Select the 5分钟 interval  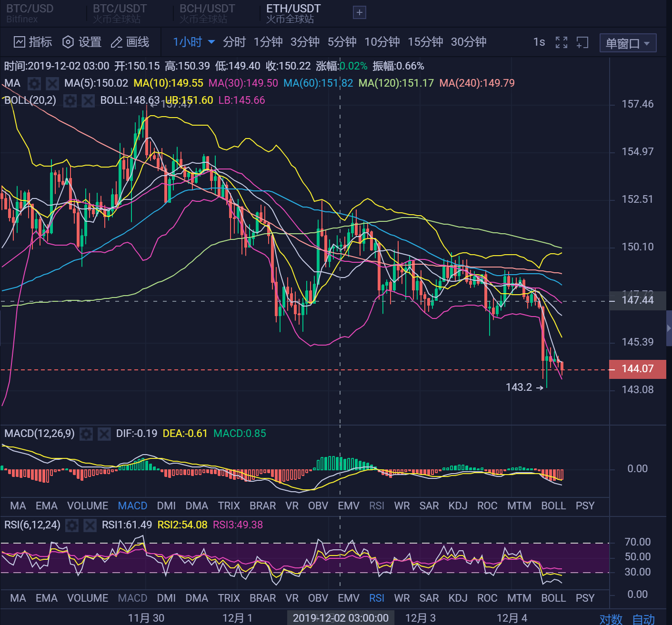342,42
